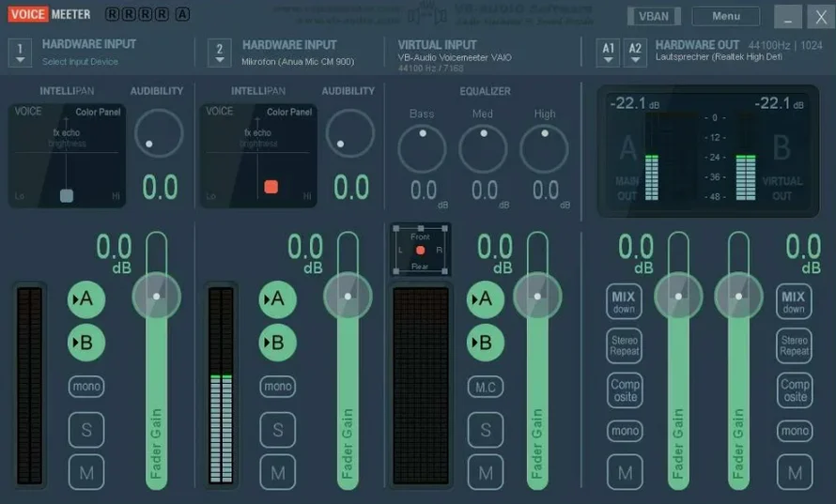Toggle bus A on Hardware Input 2
Screen dimensions: 836x504
pyautogui.click(x=277, y=299)
